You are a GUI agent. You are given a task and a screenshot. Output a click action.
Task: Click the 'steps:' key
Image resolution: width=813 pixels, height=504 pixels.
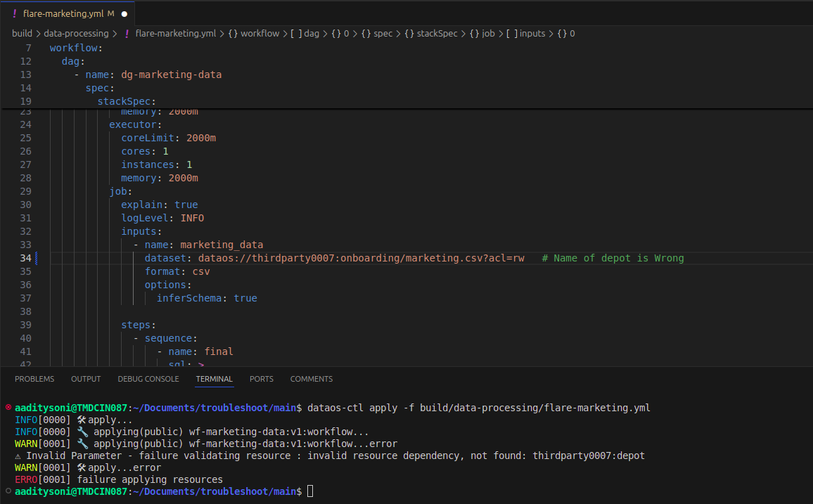click(139, 325)
